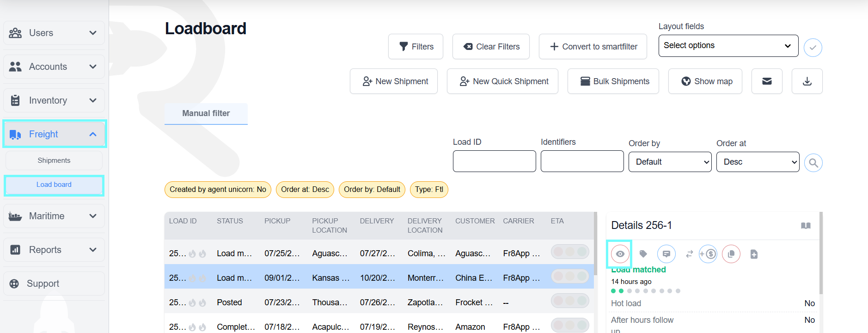Click the ETA traffic light in Amazon row
The height and width of the screenshot is (333, 868).
coord(570,325)
